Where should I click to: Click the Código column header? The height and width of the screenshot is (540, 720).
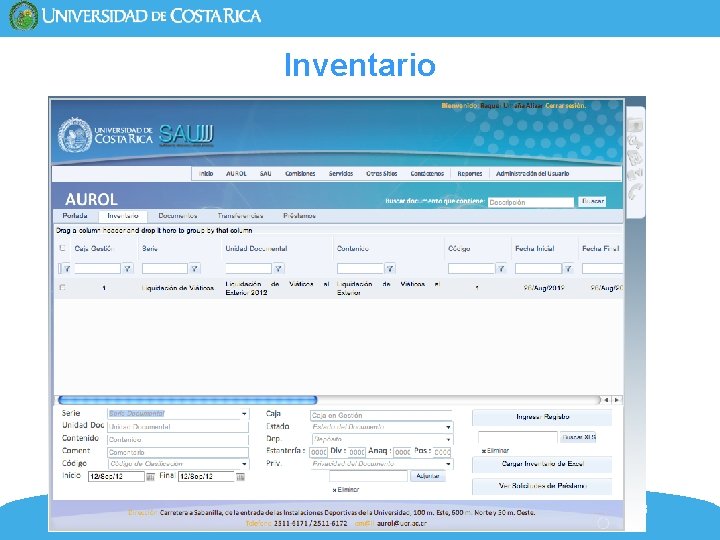pyautogui.click(x=459, y=248)
